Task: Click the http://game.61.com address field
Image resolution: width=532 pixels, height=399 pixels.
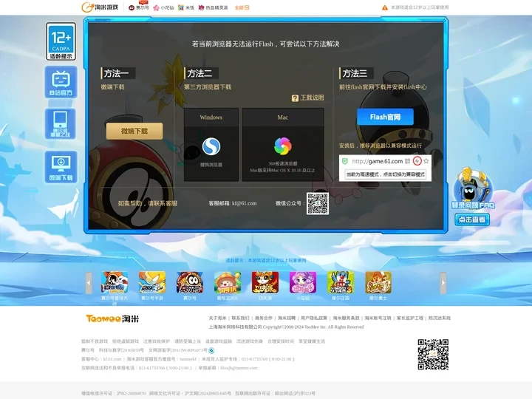Action: pyautogui.click(x=378, y=161)
